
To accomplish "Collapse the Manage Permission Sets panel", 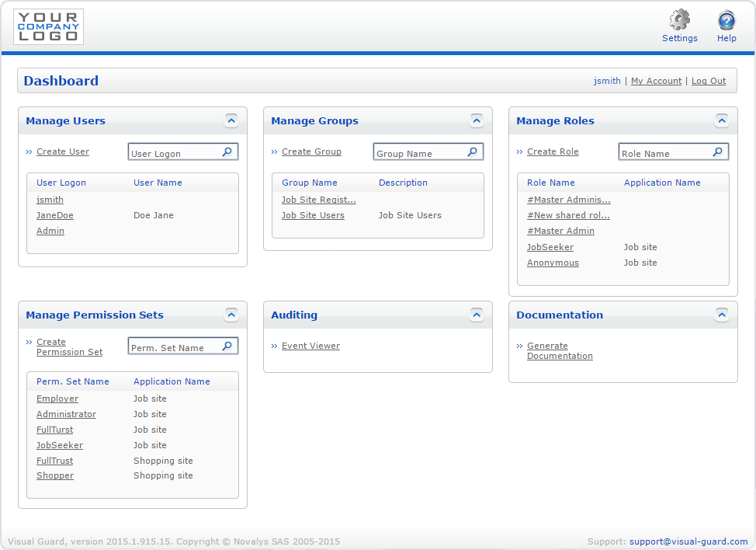I will [x=231, y=314].
